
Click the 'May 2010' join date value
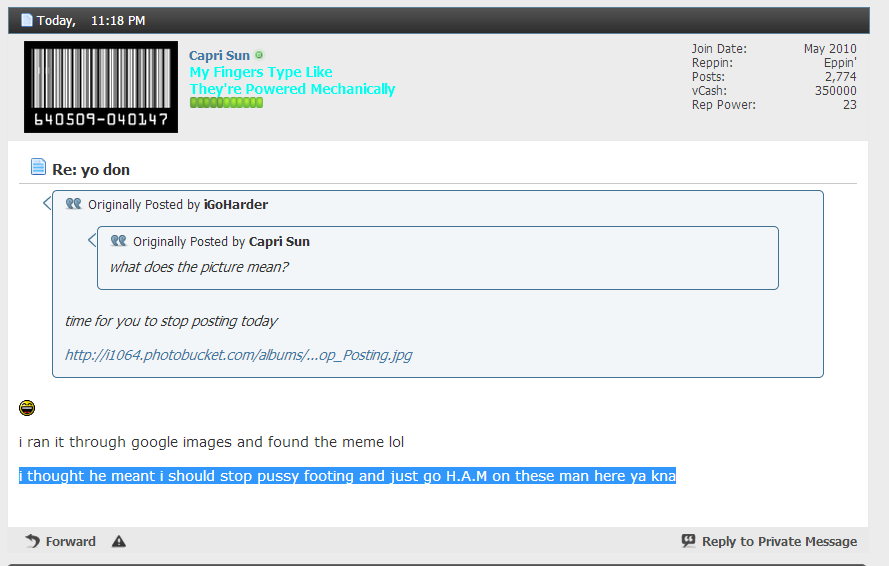tap(830, 49)
